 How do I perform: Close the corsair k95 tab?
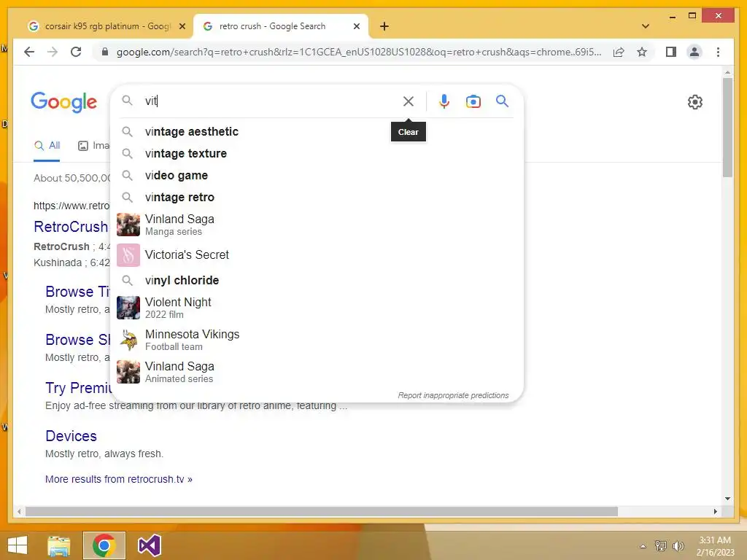(182, 27)
